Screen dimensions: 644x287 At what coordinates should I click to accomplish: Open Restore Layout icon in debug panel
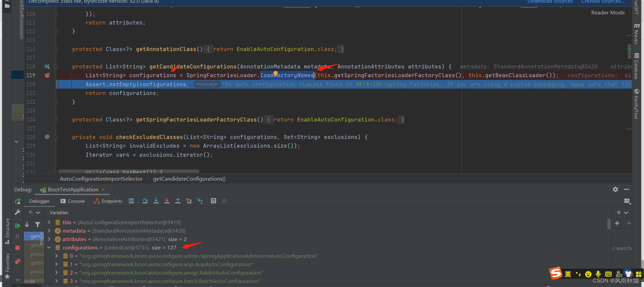[627, 201]
